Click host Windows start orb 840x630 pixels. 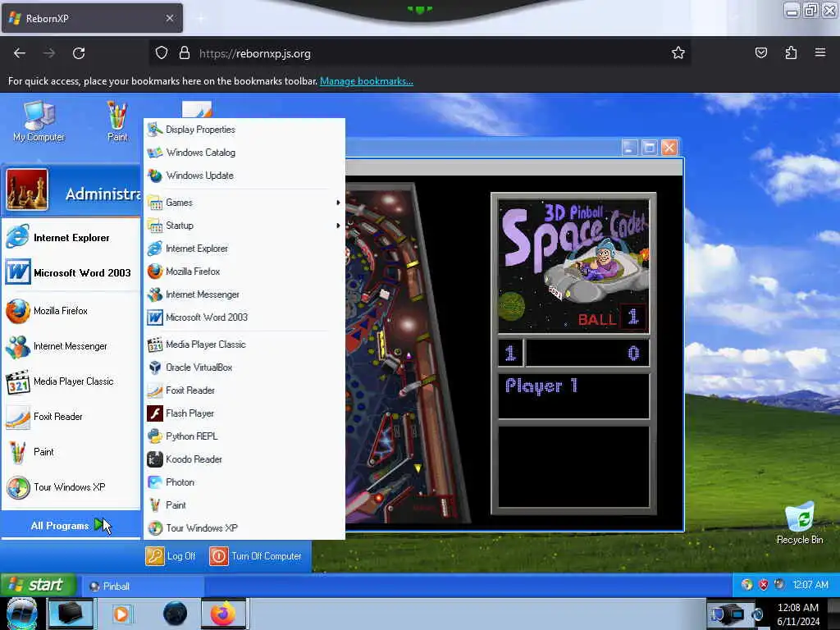[x=22, y=614]
